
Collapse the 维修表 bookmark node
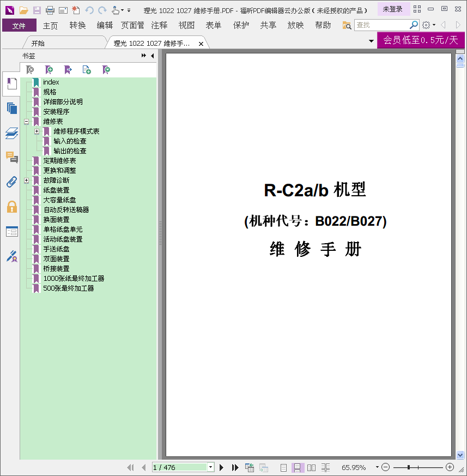click(26, 122)
